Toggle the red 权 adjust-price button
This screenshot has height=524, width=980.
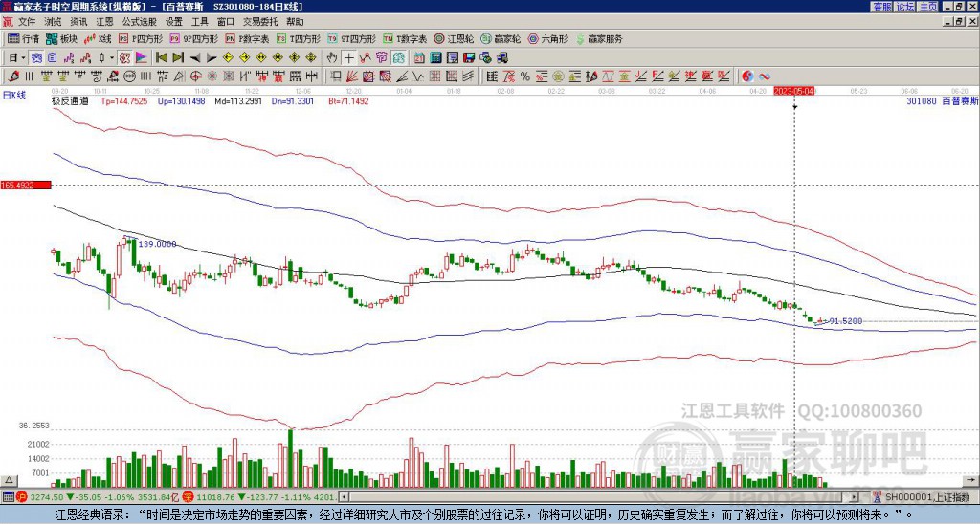[x=124, y=57]
